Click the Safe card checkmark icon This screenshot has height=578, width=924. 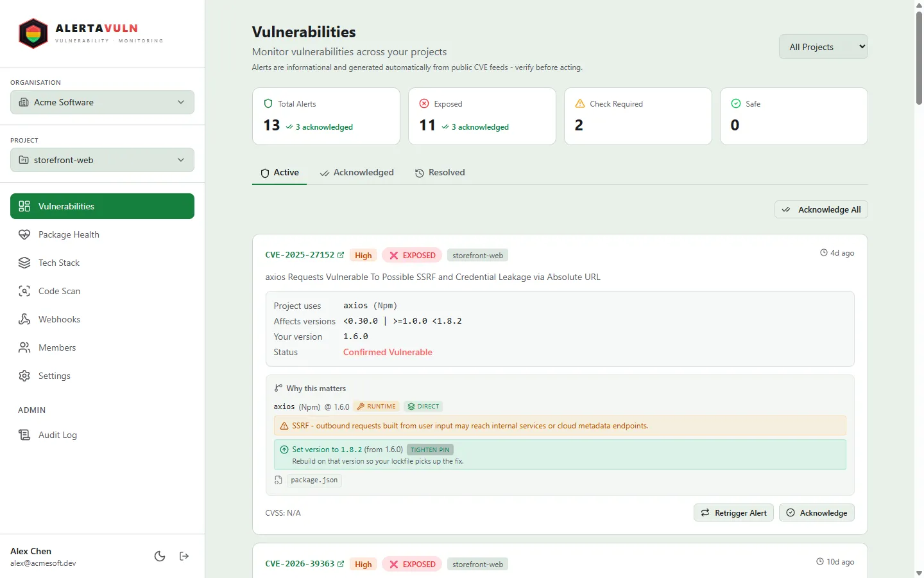[736, 103]
